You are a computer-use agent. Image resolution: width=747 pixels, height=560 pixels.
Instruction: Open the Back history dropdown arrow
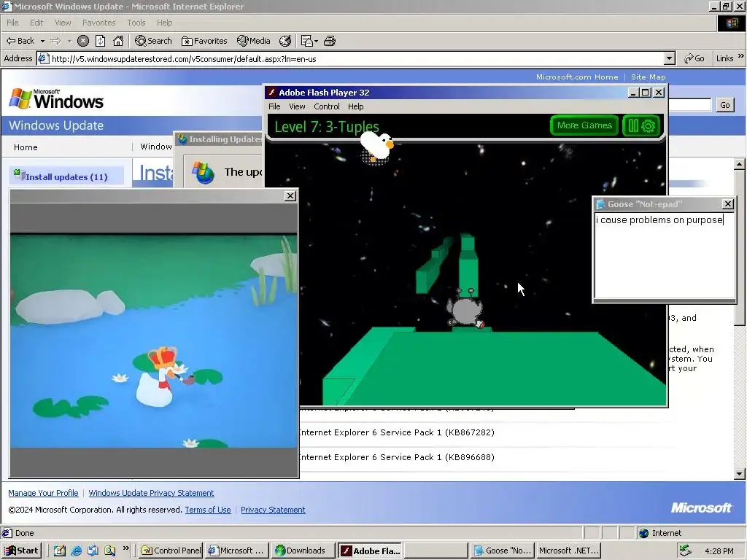(x=42, y=41)
